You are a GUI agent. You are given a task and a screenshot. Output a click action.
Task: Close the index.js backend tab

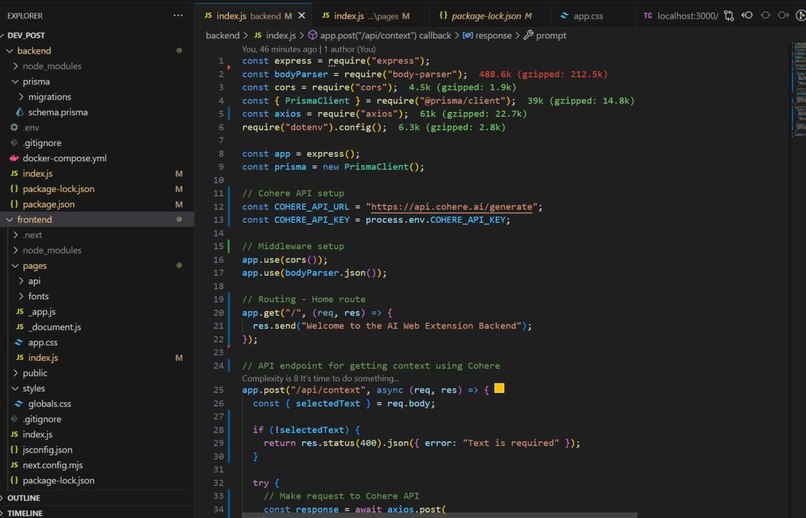[x=302, y=16]
